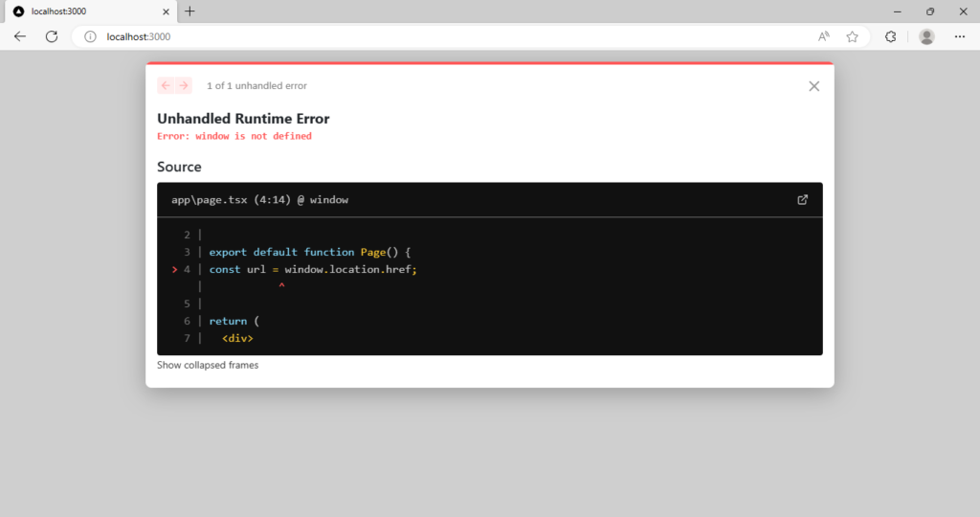Open app\page.tsx in editor icon

click(x=803, y=200)
